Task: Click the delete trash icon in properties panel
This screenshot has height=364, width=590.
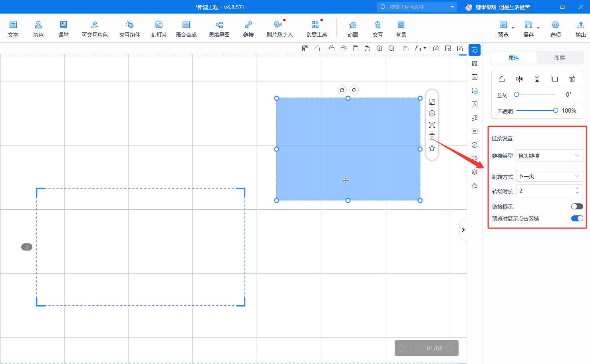Action: [x=572, y=79]
